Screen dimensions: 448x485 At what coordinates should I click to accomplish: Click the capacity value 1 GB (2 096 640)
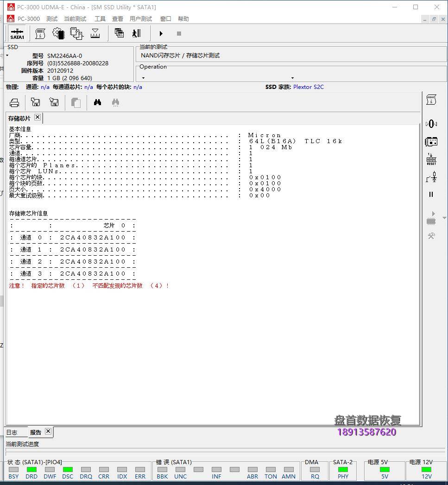click(69, 78)
